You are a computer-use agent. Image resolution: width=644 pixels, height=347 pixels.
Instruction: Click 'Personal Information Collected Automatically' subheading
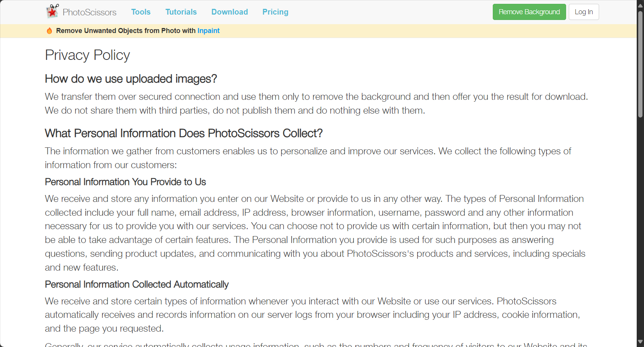137,284
